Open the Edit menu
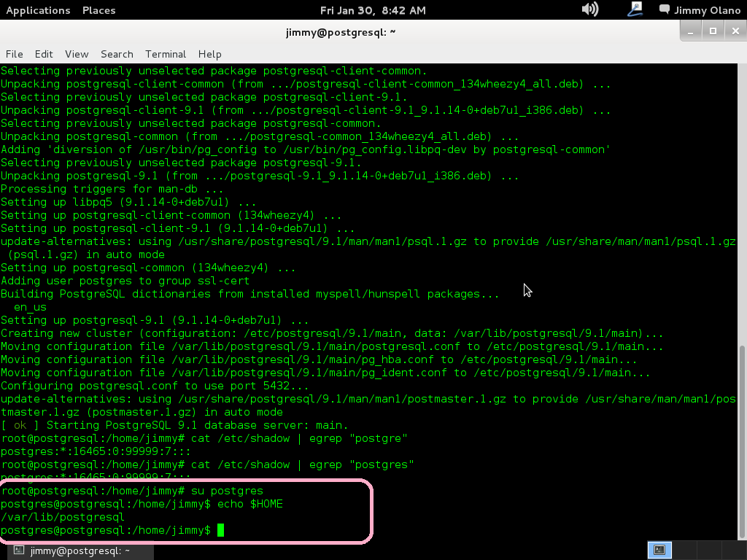Image resolution: width=747 pixels, height=560 pixels. pos(44,54)
